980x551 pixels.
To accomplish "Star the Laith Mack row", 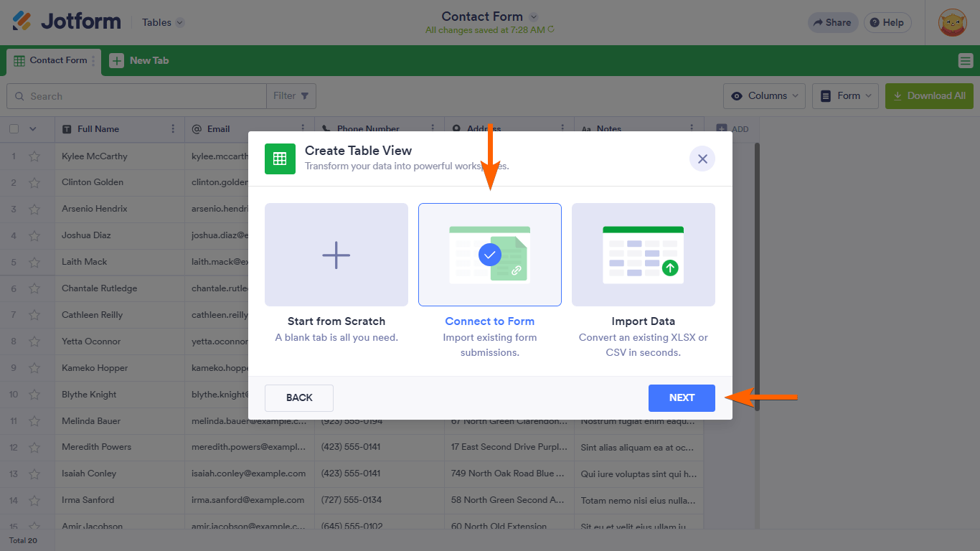I will pos(34,263).
